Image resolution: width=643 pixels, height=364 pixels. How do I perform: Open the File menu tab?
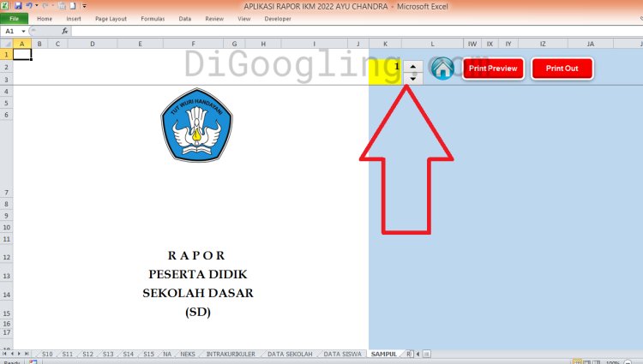pos(15,18)
